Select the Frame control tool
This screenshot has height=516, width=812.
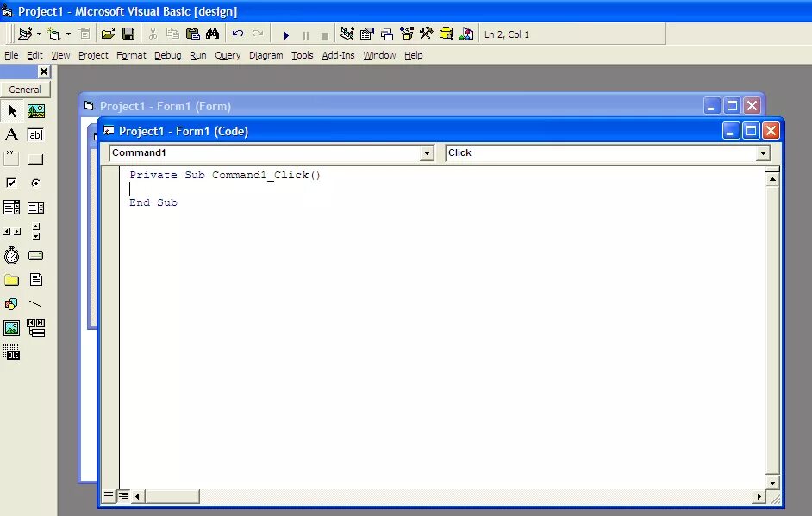coord(12,159)
